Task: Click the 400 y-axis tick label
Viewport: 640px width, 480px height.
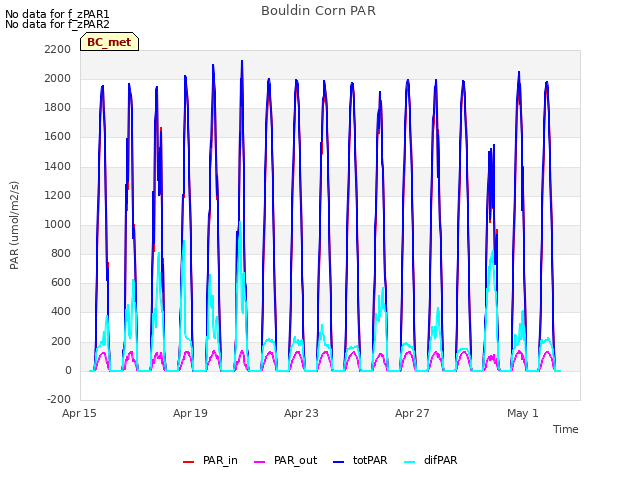Action: coord(61,312)
